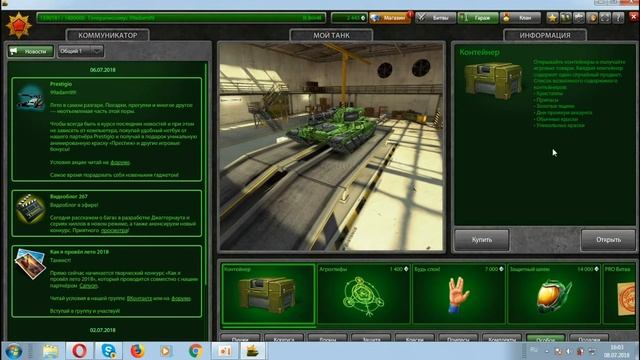This screenshot has height=360, width=640.
Task: Switch to the Защита garage tab
Action: point(371,338)
